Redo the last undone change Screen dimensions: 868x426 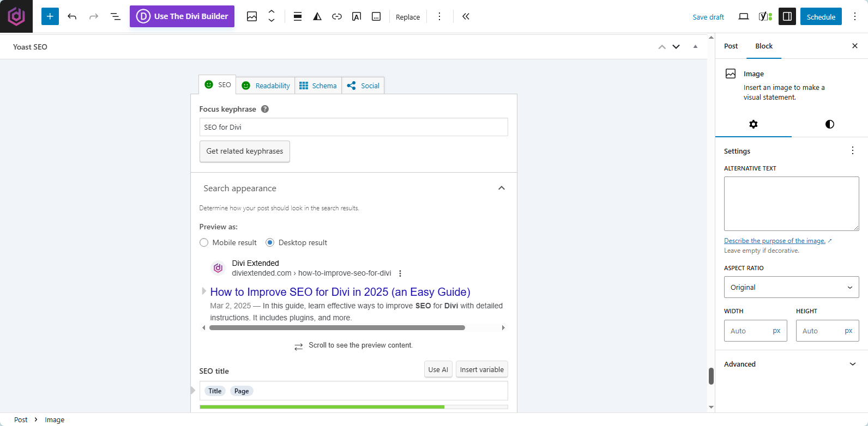pyautogui.click(x=94, y=16)
